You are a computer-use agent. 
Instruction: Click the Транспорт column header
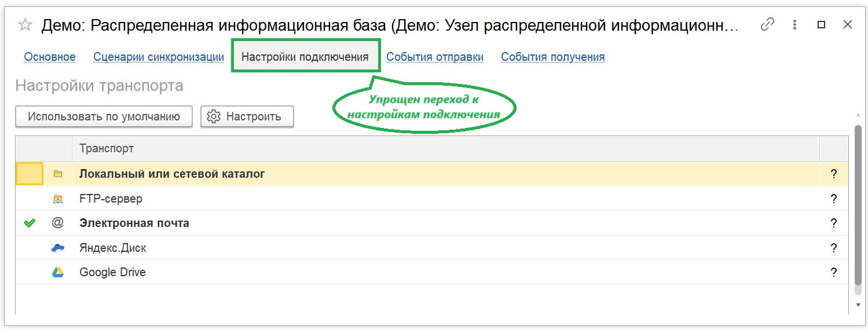(107, 148)
